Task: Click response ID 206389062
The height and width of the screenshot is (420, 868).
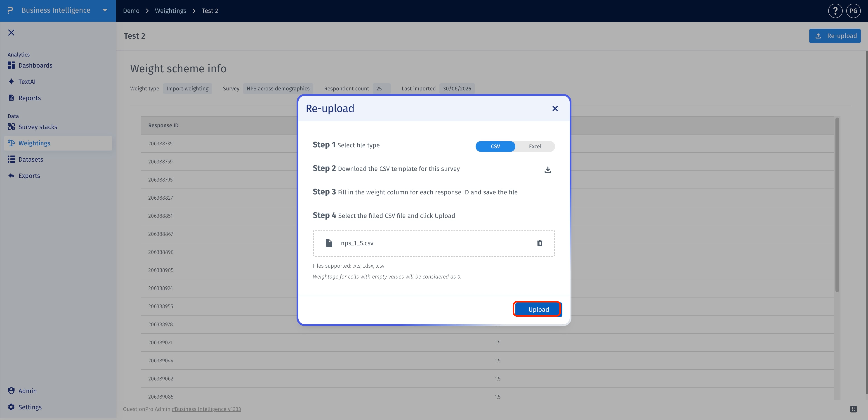Action: pos(160,379)
